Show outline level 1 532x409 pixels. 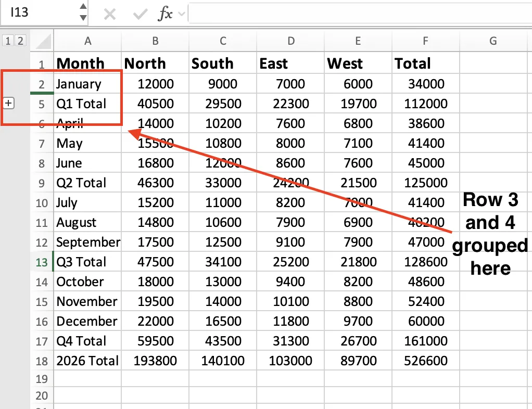pyautogui.click(x=8, y=41)
